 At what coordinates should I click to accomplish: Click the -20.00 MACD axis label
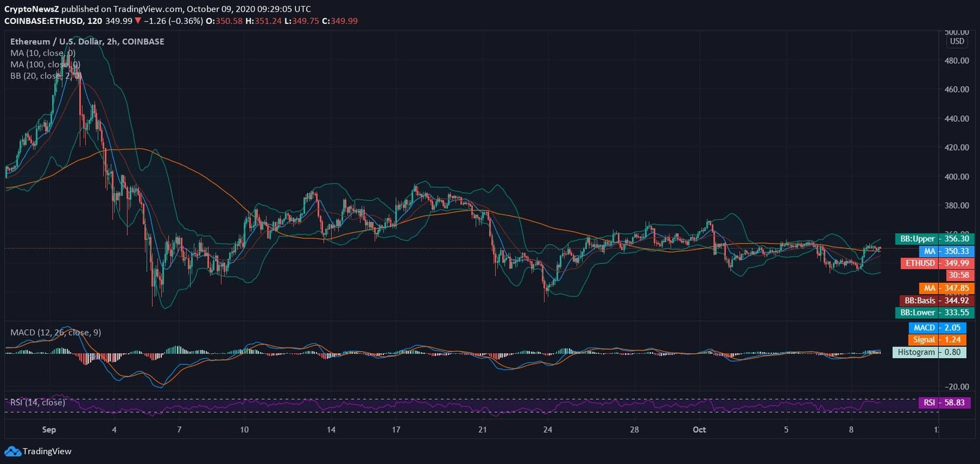coord(957,387)
